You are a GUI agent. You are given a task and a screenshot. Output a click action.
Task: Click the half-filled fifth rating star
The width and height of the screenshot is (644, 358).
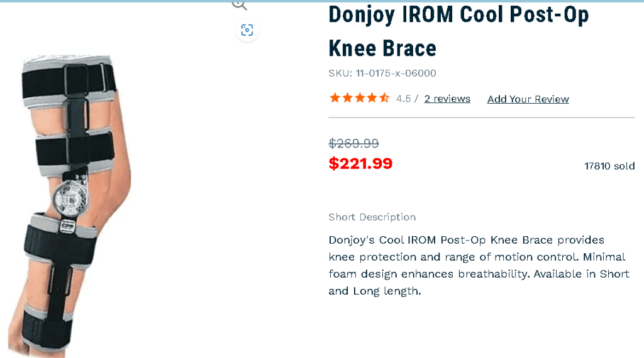tap(384, 98)
